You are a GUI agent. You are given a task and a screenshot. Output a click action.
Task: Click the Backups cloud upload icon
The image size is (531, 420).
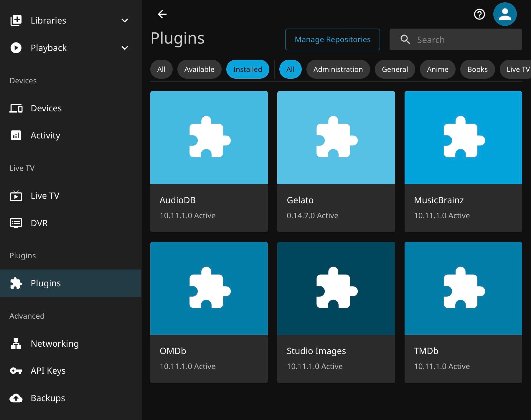pyautogui.click(x=16, y=398)
